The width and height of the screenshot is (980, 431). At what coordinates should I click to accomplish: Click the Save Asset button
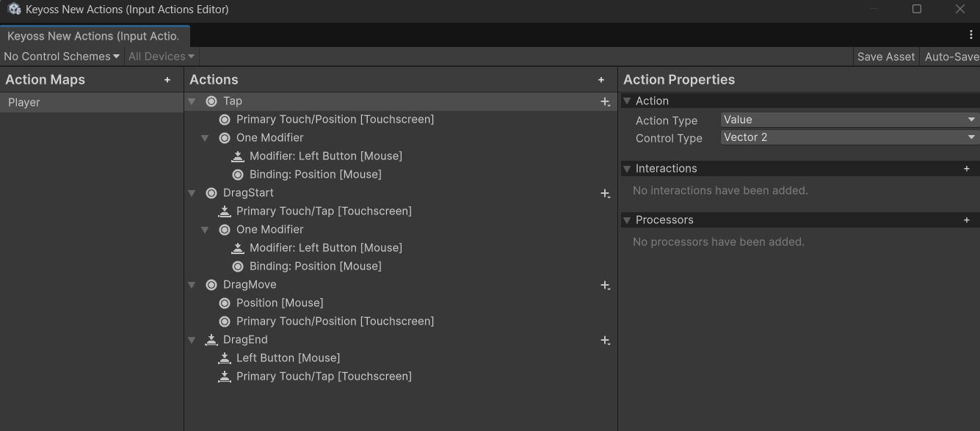885,57
